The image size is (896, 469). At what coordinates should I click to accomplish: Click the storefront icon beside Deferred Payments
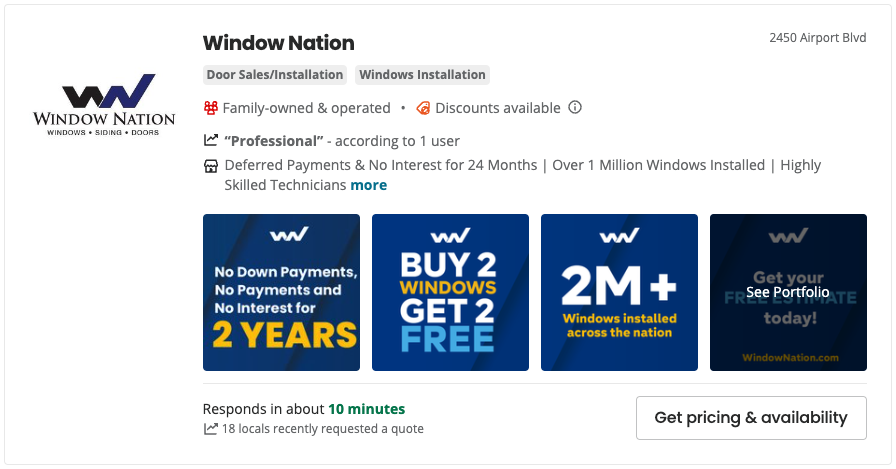coord(211,166)
